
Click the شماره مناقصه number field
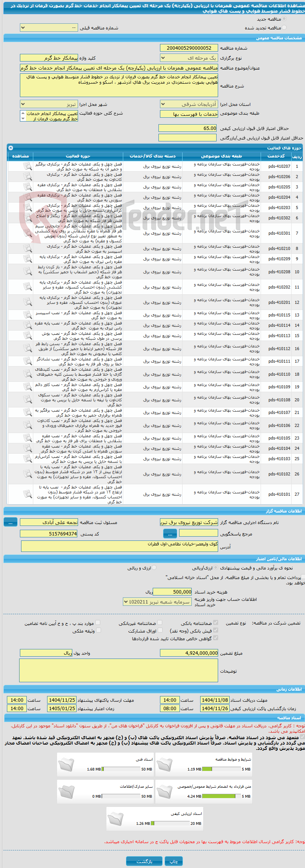click(189, 48)
